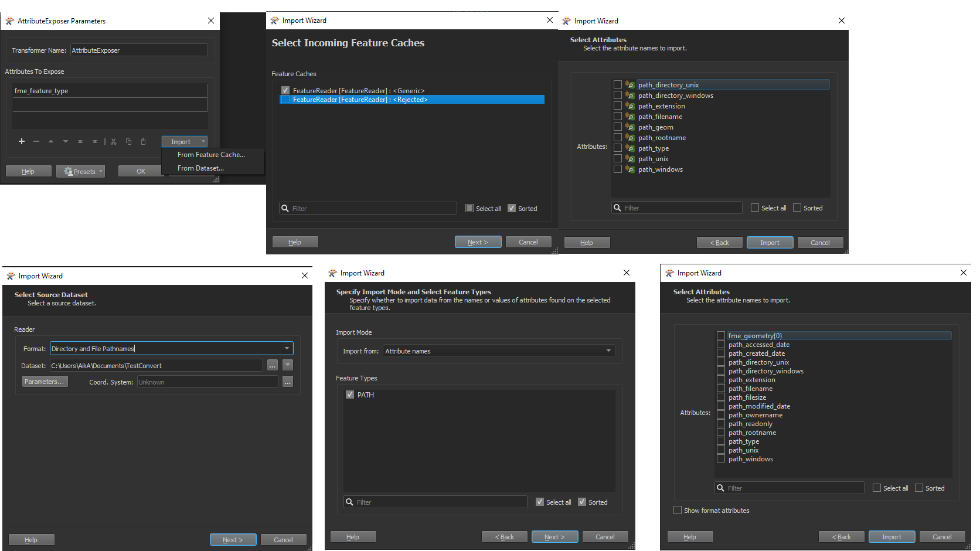Select the path_modified_date attribute row
Screen dimensions: 980x551
coord(759,406)
